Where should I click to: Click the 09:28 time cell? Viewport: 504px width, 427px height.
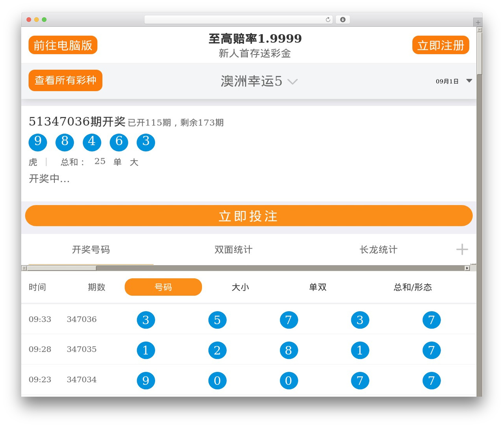click(x=40, y=349)
